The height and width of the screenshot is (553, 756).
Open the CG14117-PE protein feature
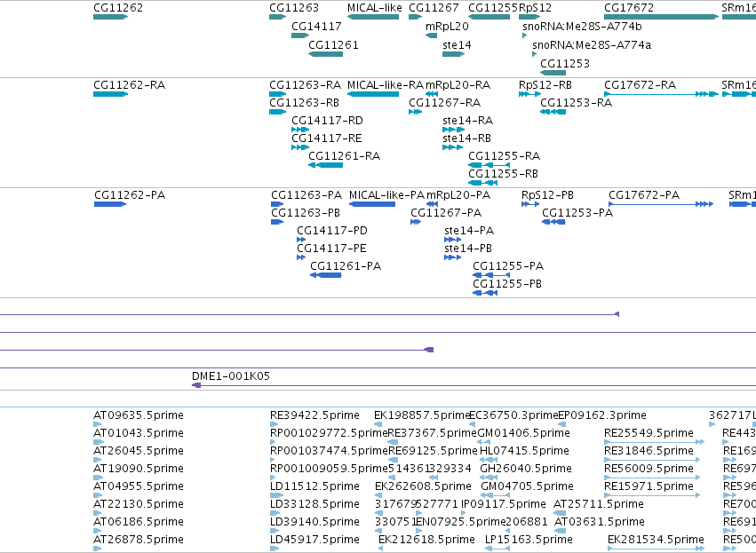pyautogui.click(x=301, y=257)
